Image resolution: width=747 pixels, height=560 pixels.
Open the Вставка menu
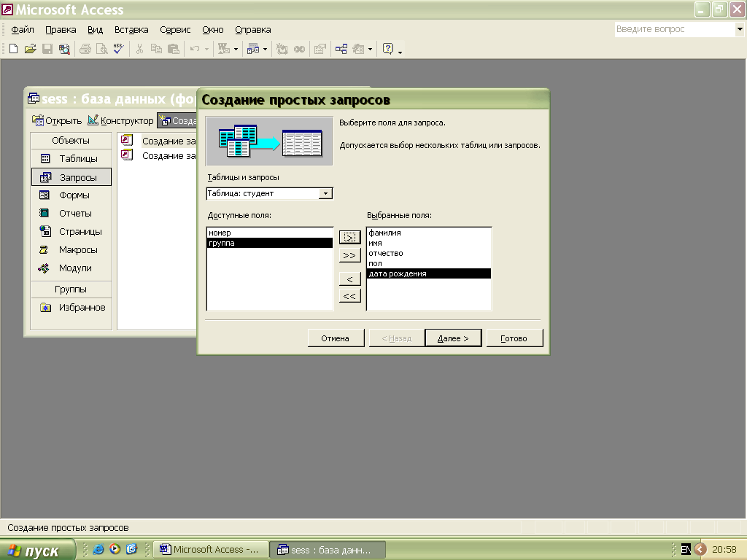click(131, 29)
